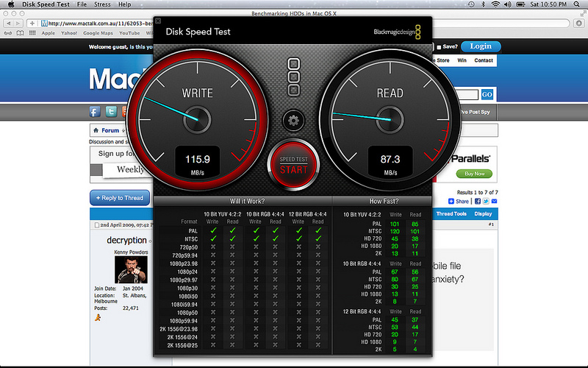Click the volume icon in menu bar
588x368 pixels.
point(507,4)
